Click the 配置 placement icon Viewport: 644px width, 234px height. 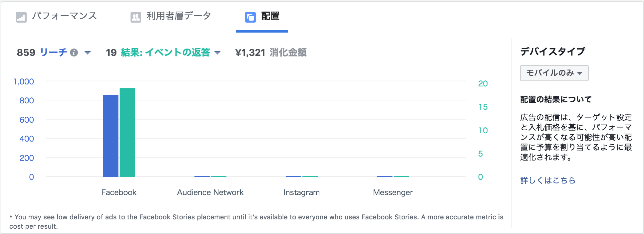[x=250, y=17]
